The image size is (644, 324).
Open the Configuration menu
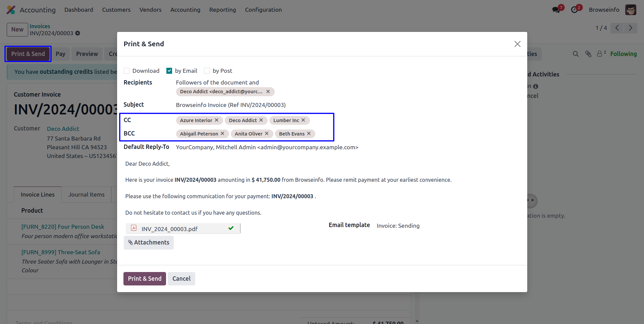(263, 10)
